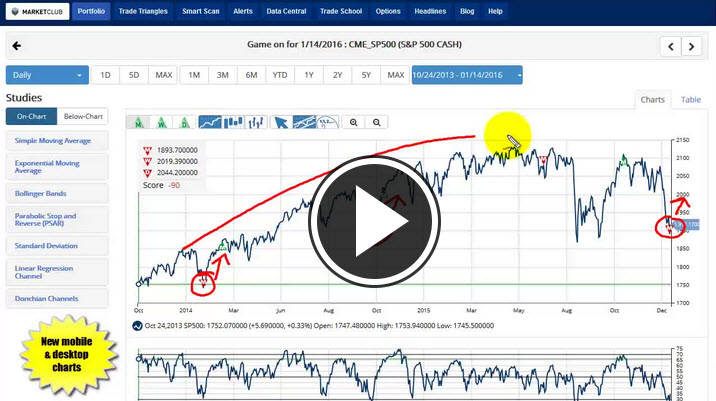The width and height of the screenshot is (716, 401).
Task: Click the zoom out magnifier icon
Action: click(377, 122)
